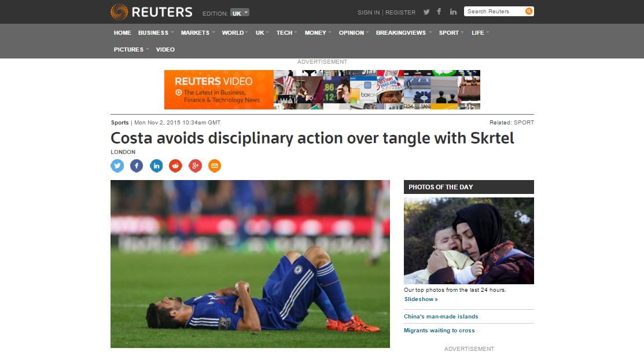Email article using orange envelope icon
644x352 pixels.
tap(215, 166)
